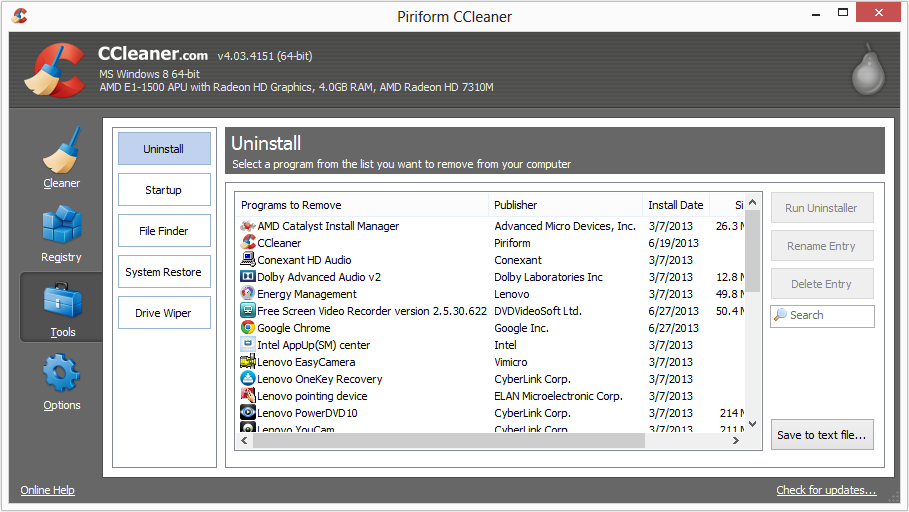Viewport: 909px width, 512px height.
Task: Sort by Install Date column header
Action: [675, 205]
